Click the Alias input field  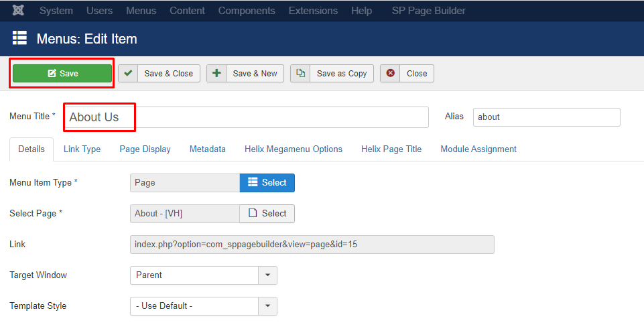point(546,117)
